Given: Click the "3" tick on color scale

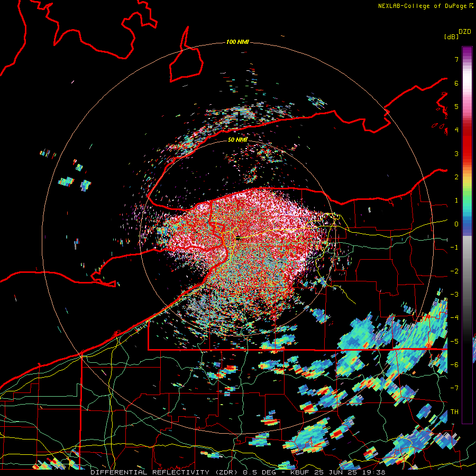Looking at the screenshot, I should (x=456, y=153).
